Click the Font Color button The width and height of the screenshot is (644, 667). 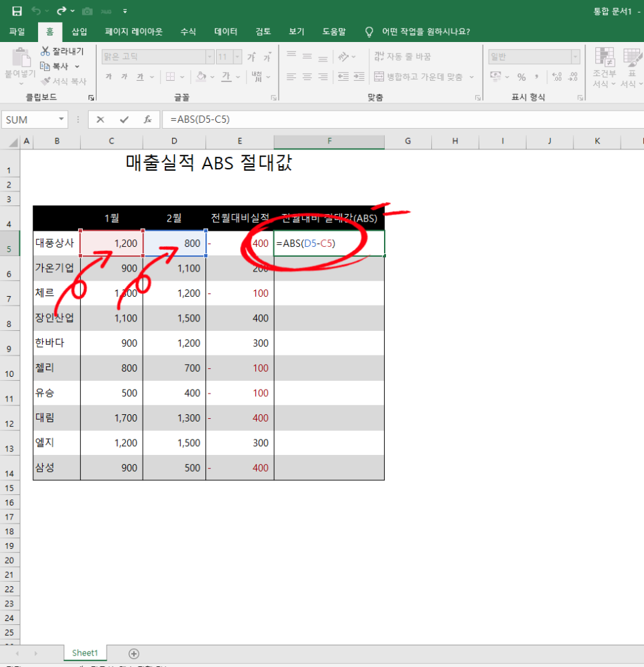point(227,77)
